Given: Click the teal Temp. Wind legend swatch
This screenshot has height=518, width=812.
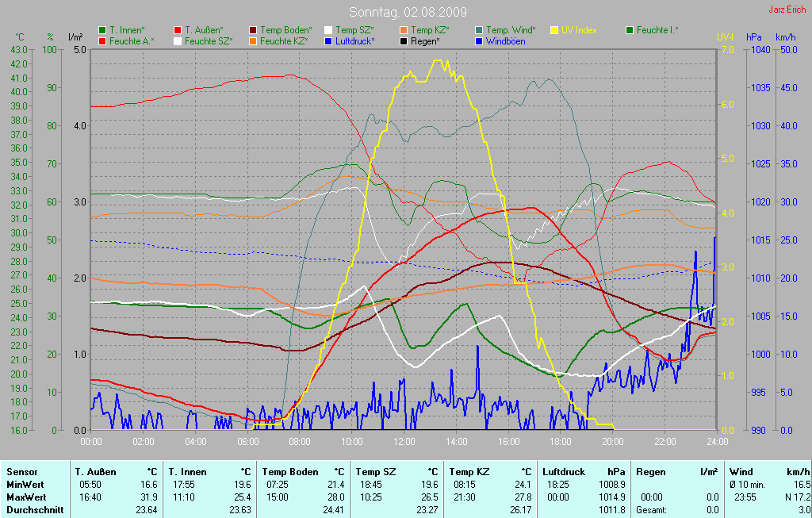Looking at the screenshot, I should 479,31.
